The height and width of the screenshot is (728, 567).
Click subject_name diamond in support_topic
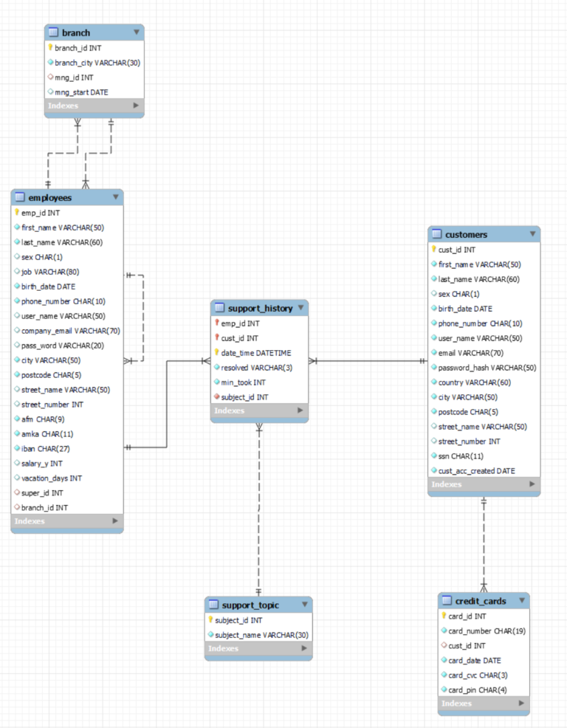coord(211,634)
